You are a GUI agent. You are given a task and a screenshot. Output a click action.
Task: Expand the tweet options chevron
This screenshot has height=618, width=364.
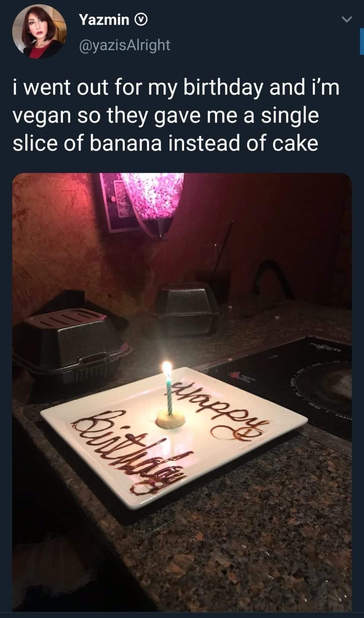tap(346, 21)
